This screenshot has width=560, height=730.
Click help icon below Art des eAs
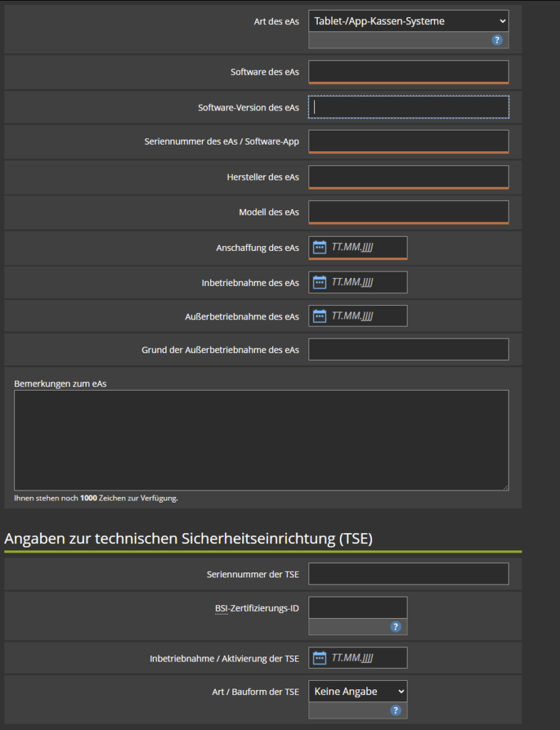tap(497, 40)
